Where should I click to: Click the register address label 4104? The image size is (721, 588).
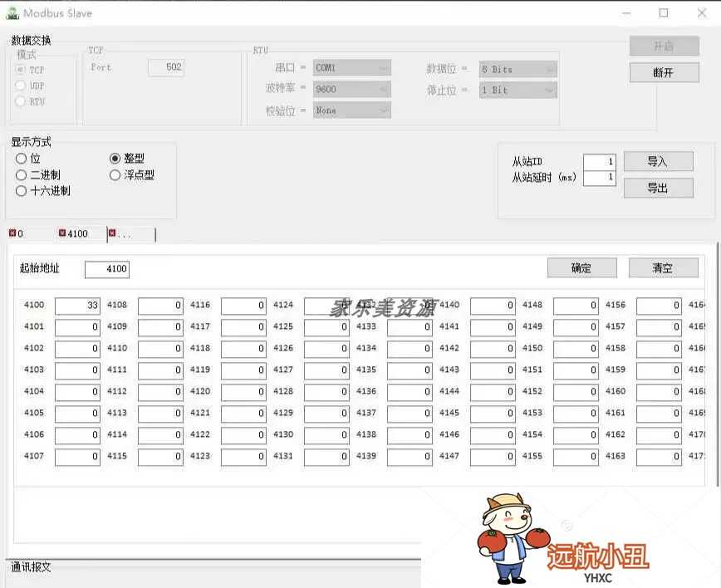click(34, 391)
